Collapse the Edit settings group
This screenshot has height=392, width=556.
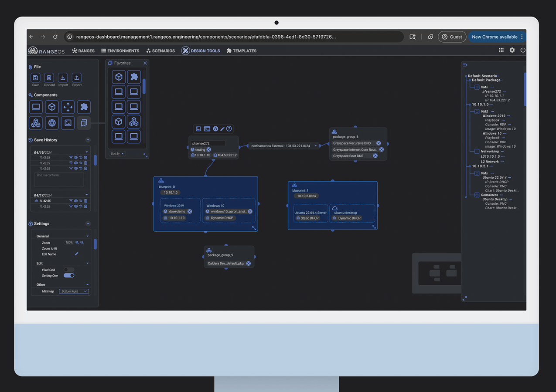click(87, 264)
